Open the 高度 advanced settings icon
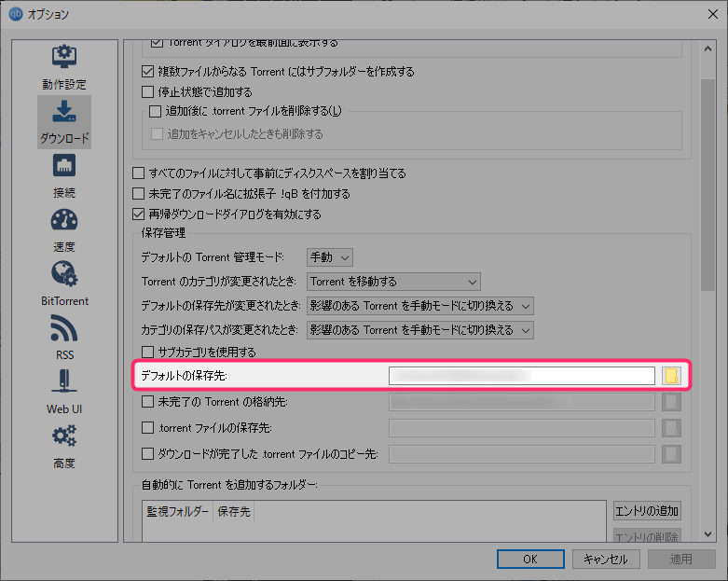The width and height of the screenshot is (728, 581). (x=64, y=436)
